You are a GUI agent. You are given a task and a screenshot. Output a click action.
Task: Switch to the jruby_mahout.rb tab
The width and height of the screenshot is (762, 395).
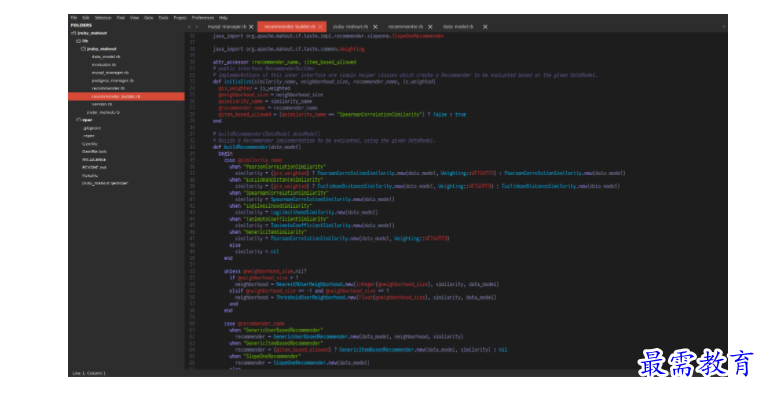[350, 27]
